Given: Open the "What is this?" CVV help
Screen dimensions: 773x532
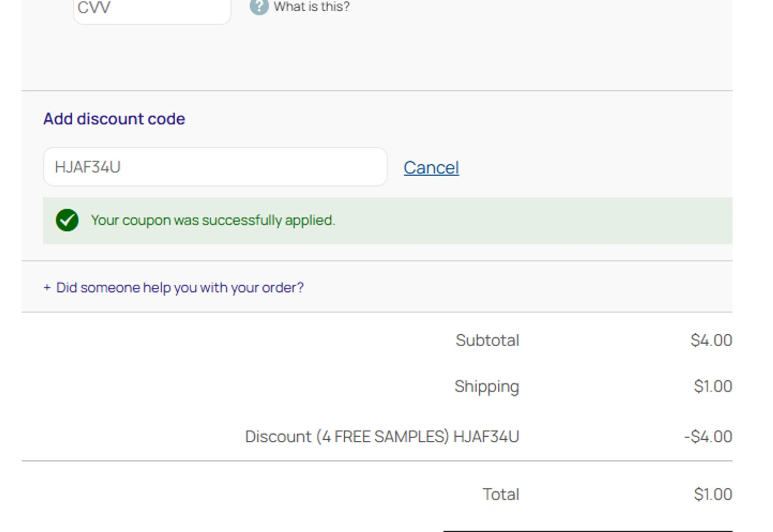Looking at the screenshot, I should tap(311, 7).
